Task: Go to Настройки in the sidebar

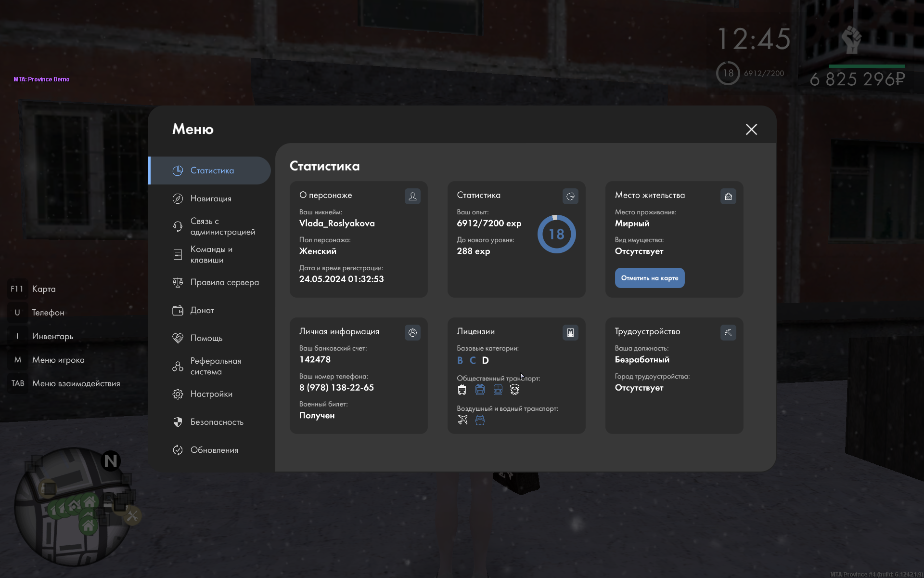Action: (211, 394)
